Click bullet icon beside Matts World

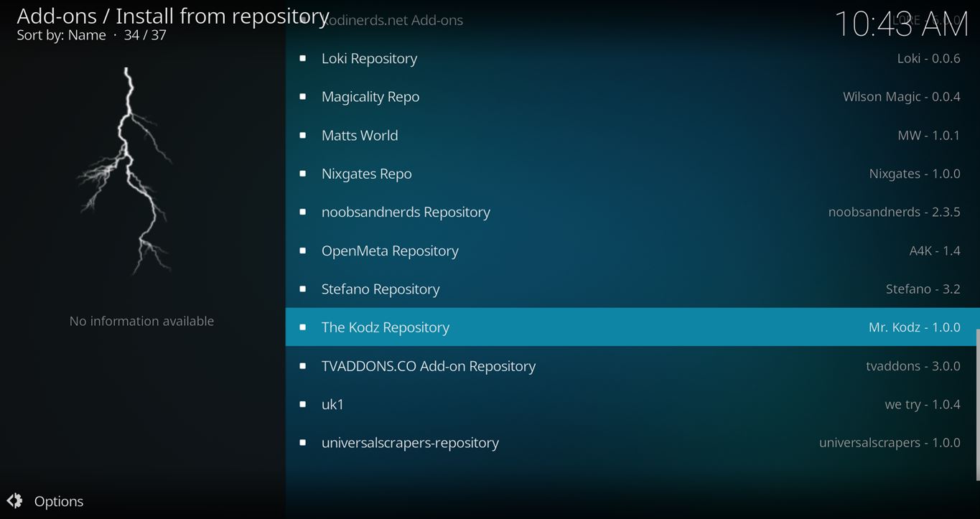click(x=303, y=135)
